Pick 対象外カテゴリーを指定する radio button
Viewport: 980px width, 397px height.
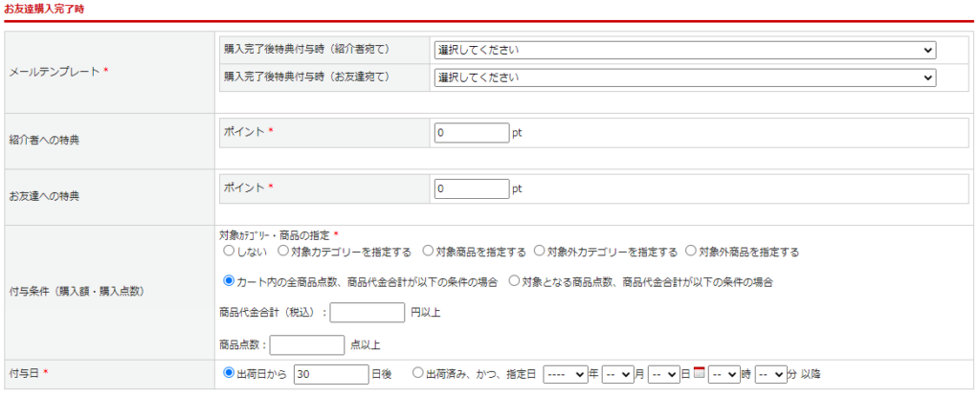pyautogui.click(x=540, y=252)
